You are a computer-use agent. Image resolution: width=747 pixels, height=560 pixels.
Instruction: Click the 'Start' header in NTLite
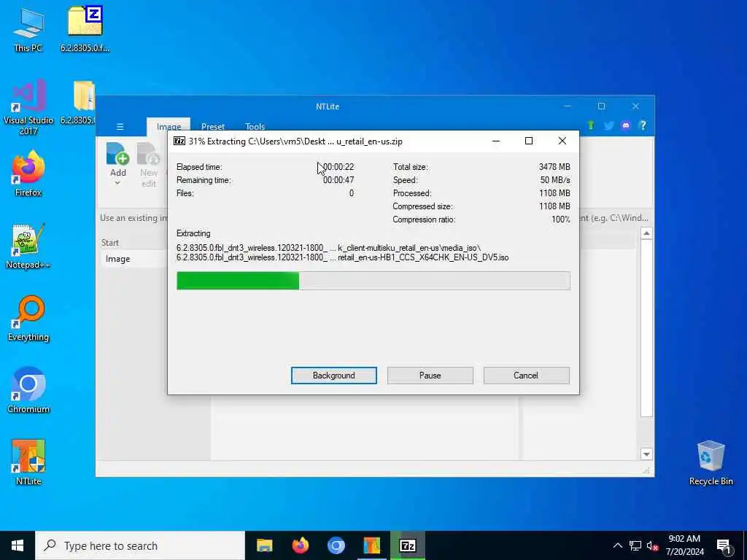point(110,243)
